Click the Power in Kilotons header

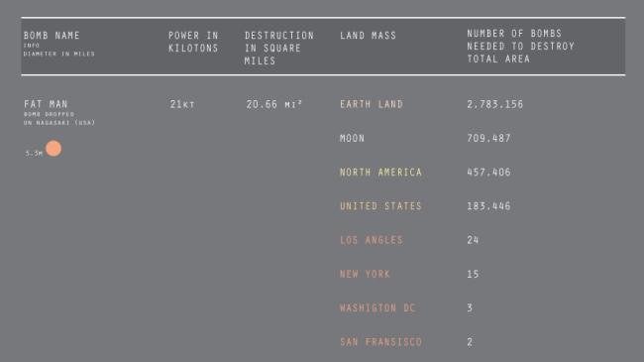[x=193, y=42]
